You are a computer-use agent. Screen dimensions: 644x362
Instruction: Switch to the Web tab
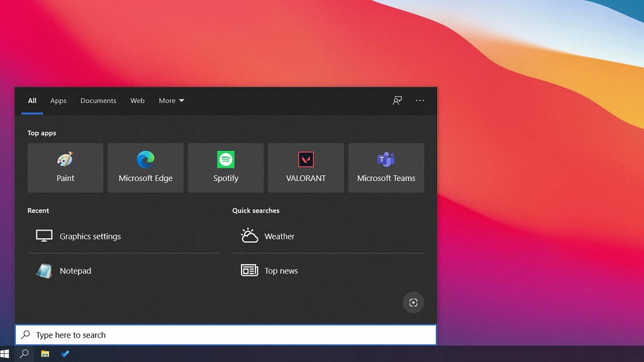(137, 101)
